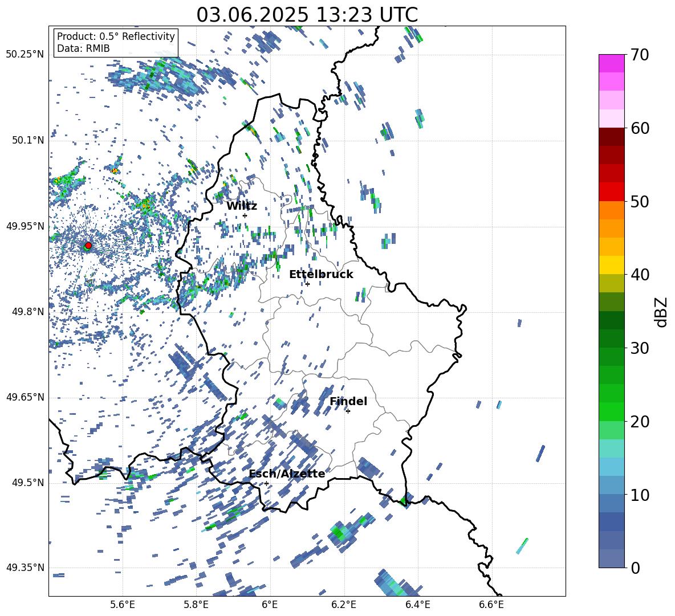Click the Esch/Alzette city label
The width and height of the screenshot is (675, 616).
[287, 474]
